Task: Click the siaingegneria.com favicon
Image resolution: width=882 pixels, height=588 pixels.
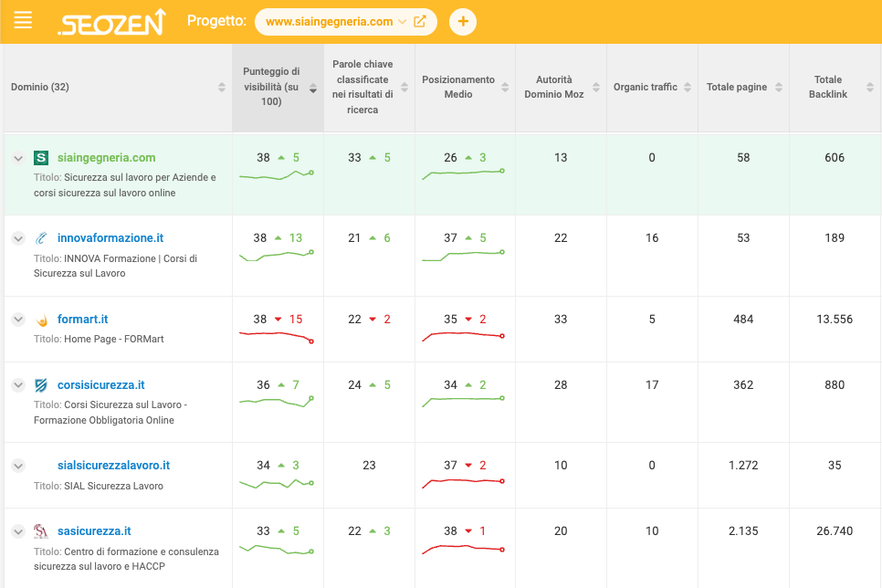Action: click(41, 158)
